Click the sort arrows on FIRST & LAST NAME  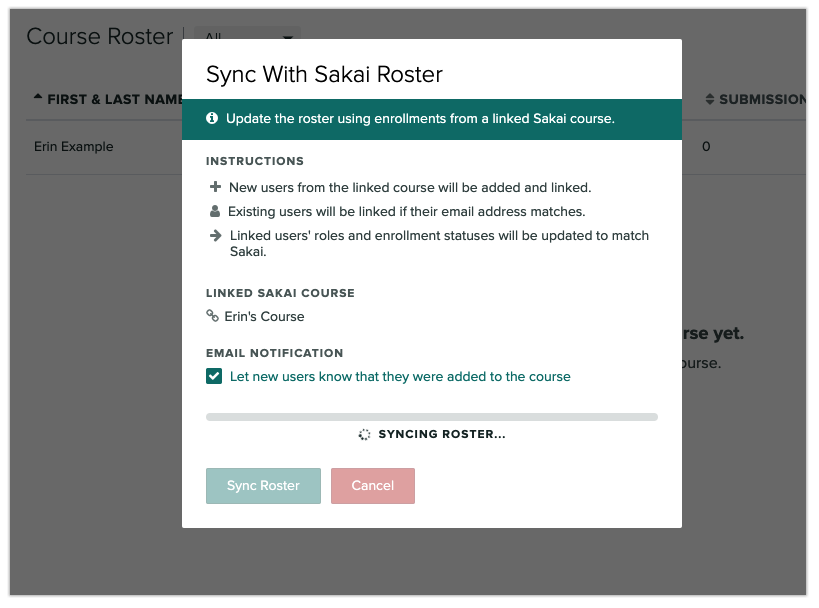point(37,99)
